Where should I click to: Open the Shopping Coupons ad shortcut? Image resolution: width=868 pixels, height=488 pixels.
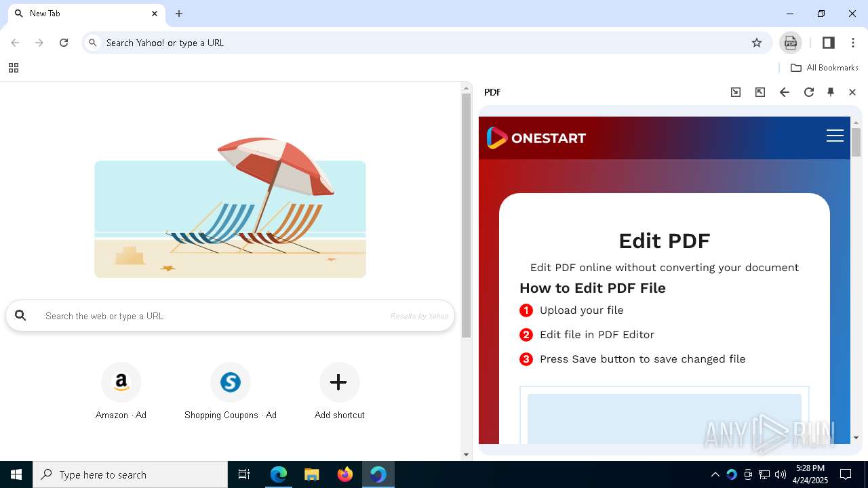[x=231, y=391]
